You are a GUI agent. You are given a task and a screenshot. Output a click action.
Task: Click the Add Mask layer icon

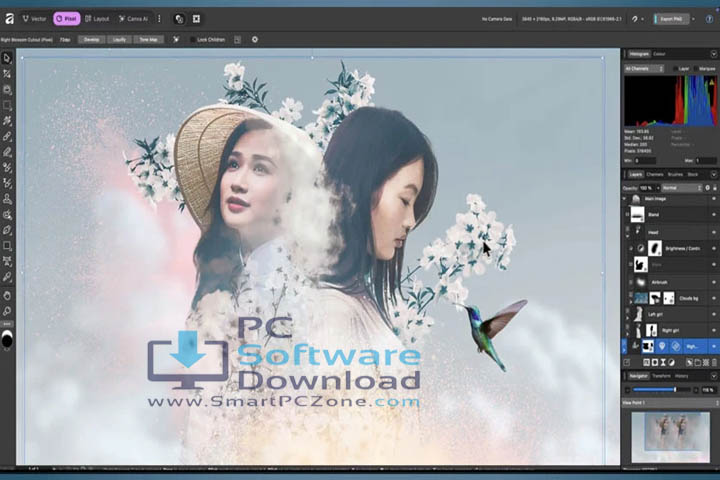[x=655, y=362]
